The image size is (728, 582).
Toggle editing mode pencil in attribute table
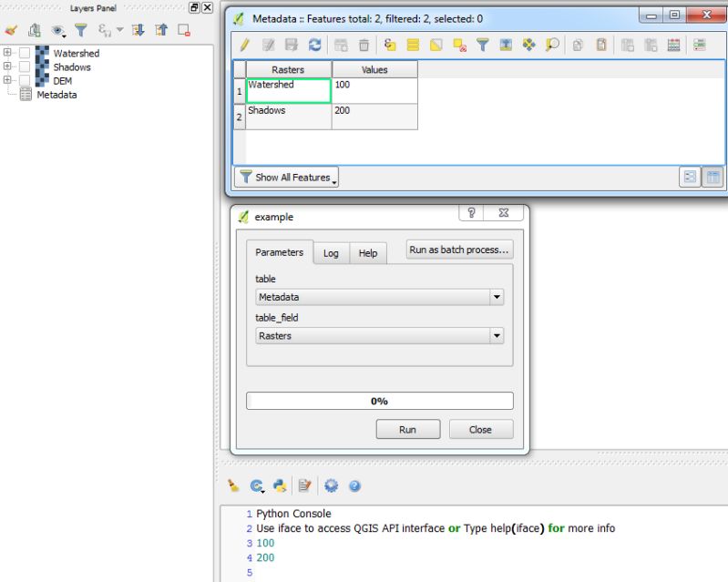coord(245,45)
